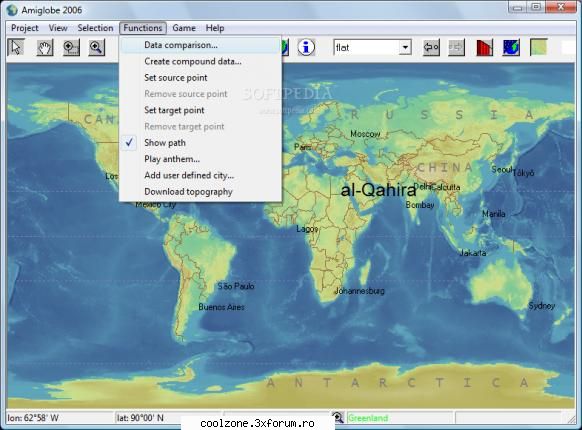Click the blue globe view icon
582x430 pixels.
511,48
